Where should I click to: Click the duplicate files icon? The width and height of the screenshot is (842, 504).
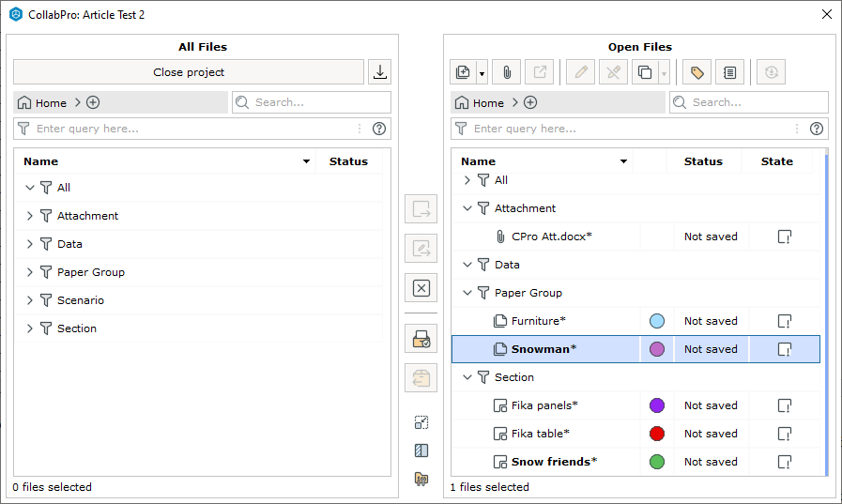click(x=645, y=72)
